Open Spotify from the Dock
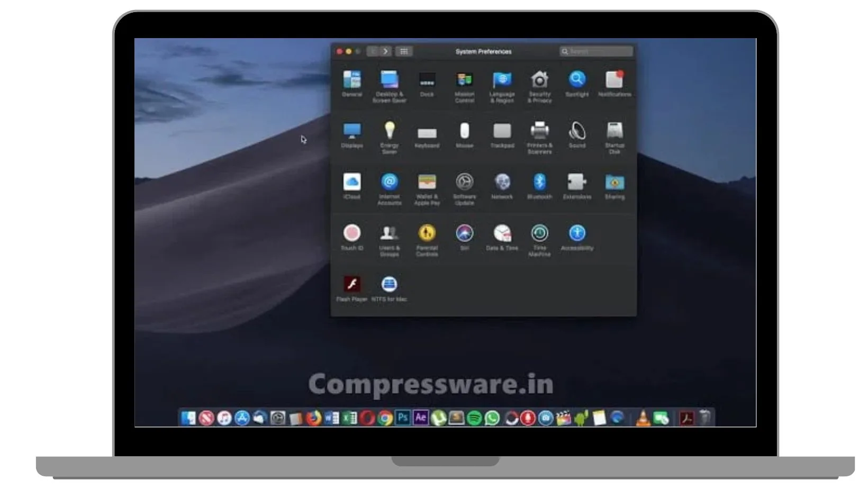 click(x=475, y=418)
